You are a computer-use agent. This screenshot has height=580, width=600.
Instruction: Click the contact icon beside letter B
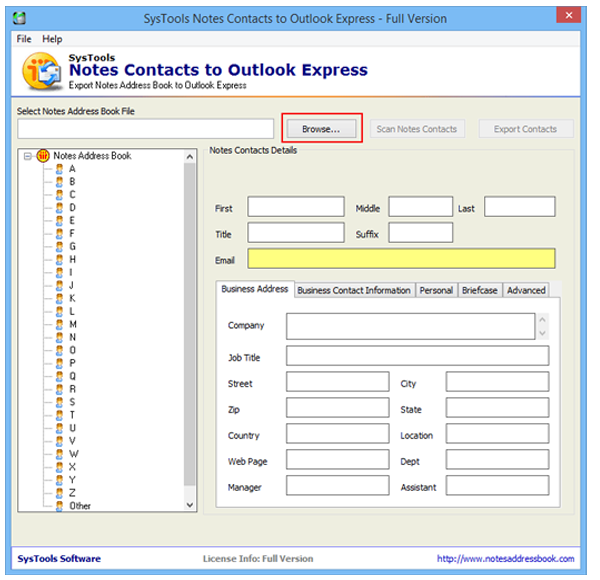(x=59, y=182)
